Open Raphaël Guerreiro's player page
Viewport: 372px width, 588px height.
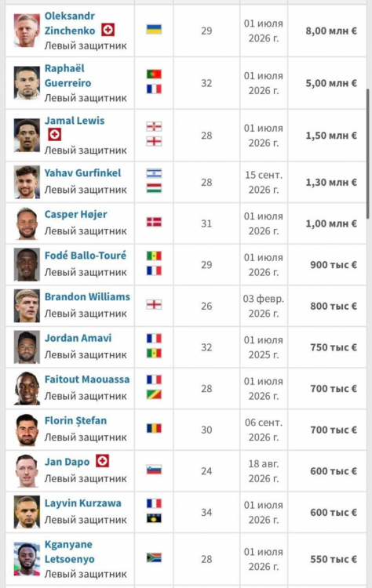[x=68, y=76]
